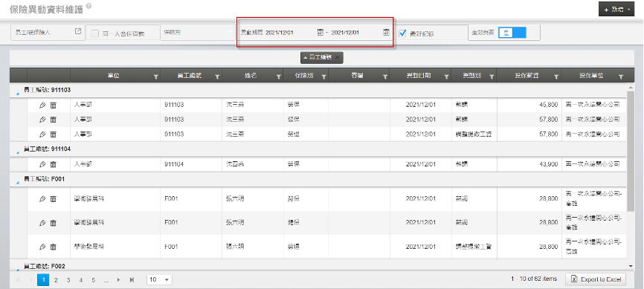Viewport: 644px width, 289px height.
Task: Click the 新增 button at top right
Action: 616,9
